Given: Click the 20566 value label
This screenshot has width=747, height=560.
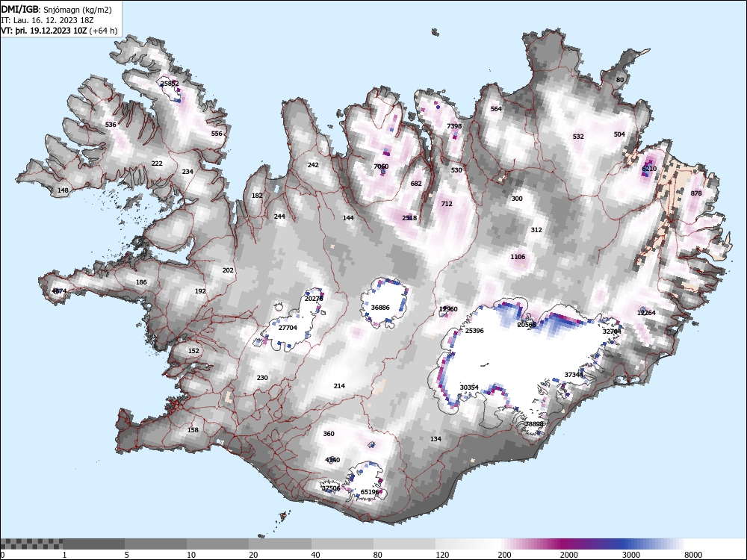Looking at the screenshot, I should pos(527,325).
